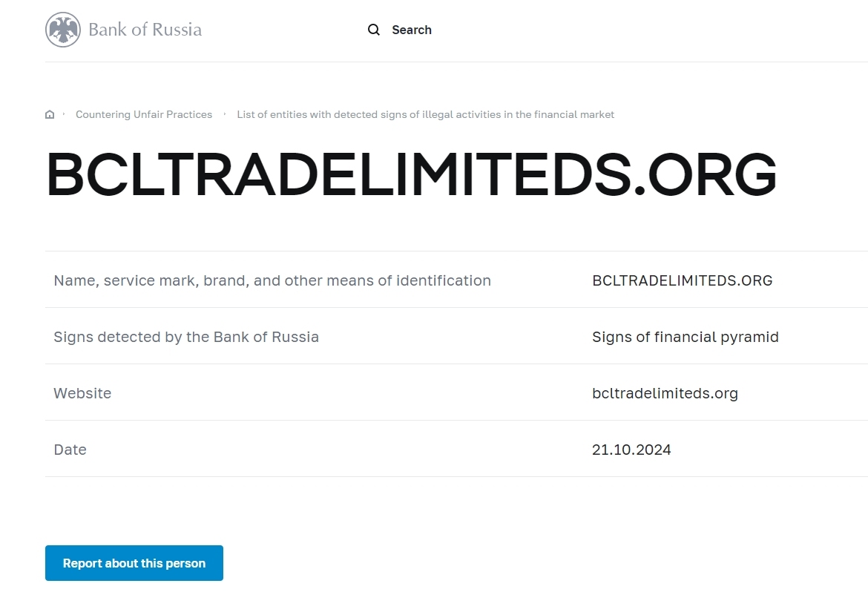Click the Website row label
Viewport: 868px width, 615px height.
(82, 393)
